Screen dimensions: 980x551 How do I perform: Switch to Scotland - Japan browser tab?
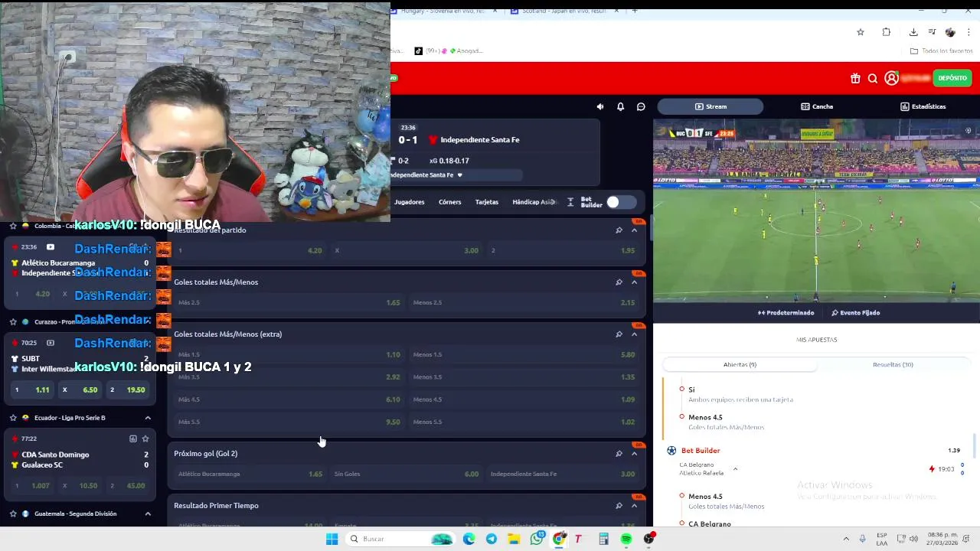click(563, 11)
